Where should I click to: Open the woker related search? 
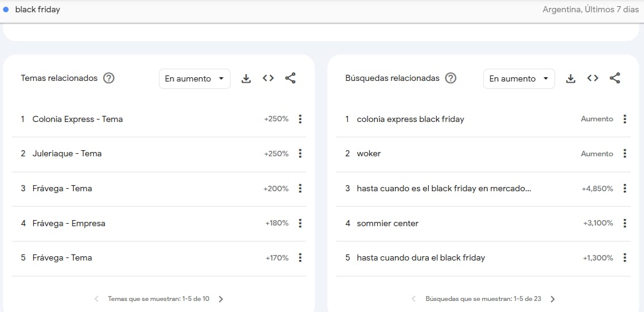(369, 153)
